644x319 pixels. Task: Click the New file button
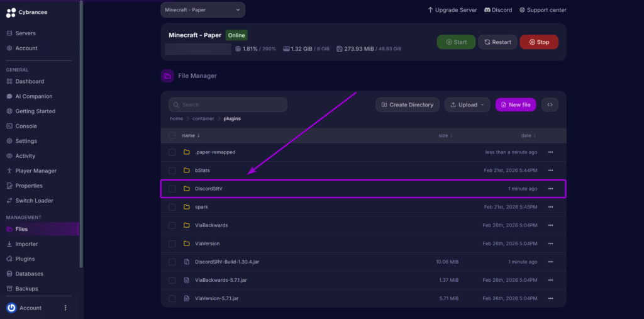[x=516, y=105]
